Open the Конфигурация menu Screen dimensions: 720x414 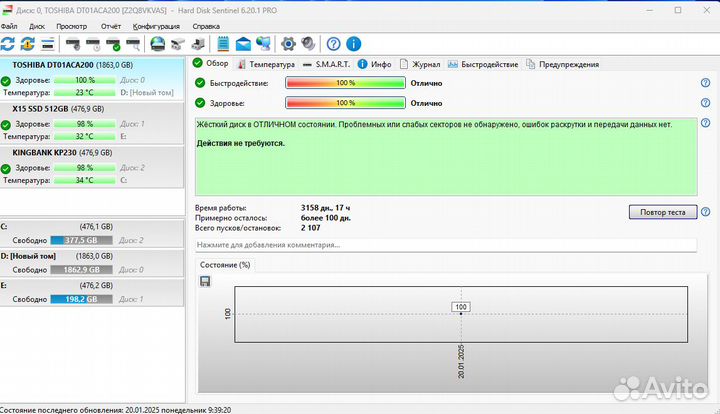pyautogui.click(x=156, y=26)
